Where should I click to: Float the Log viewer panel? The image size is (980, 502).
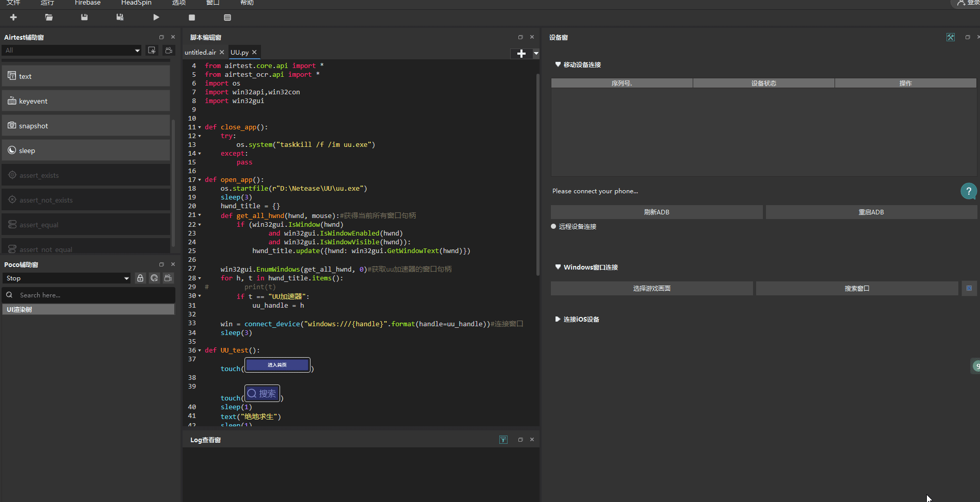click(x=520, y=440)
